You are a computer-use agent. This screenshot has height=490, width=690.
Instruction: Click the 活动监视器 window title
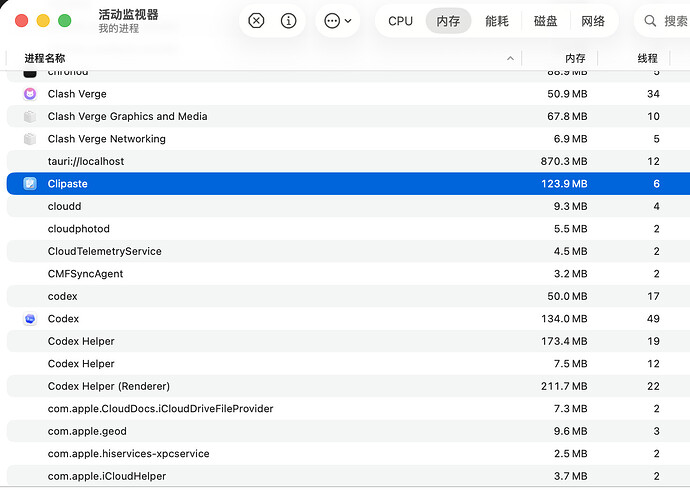click(128, 15)
